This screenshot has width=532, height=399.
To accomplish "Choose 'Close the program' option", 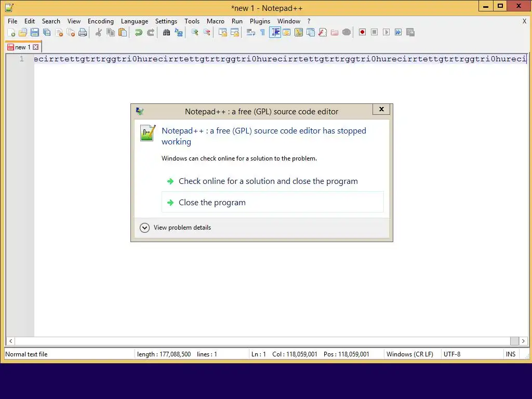I will point(273,202).
